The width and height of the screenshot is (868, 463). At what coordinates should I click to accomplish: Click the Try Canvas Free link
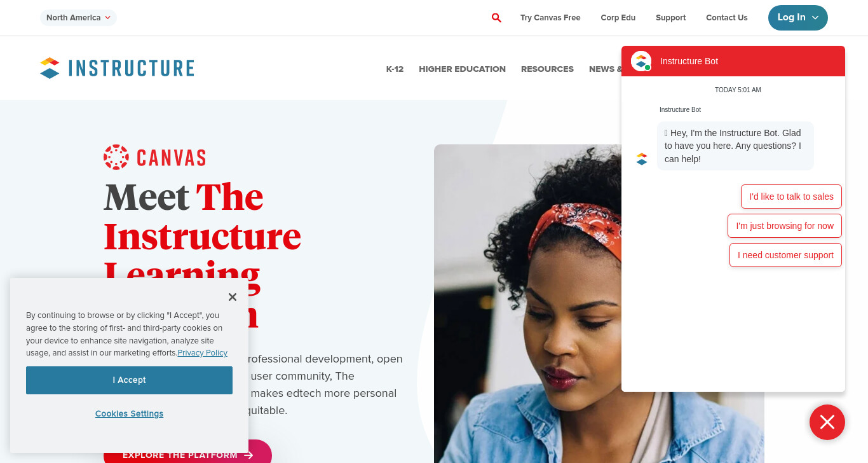(550, 18)
